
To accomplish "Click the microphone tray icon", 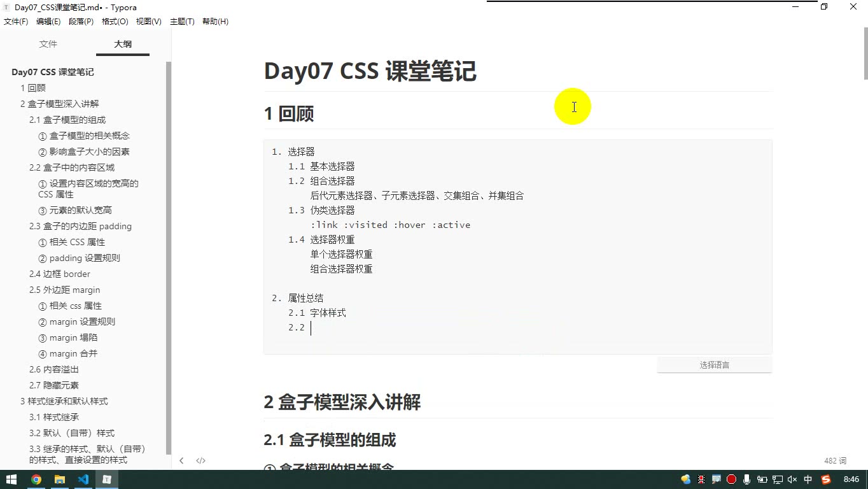I will tap(746, 479).
